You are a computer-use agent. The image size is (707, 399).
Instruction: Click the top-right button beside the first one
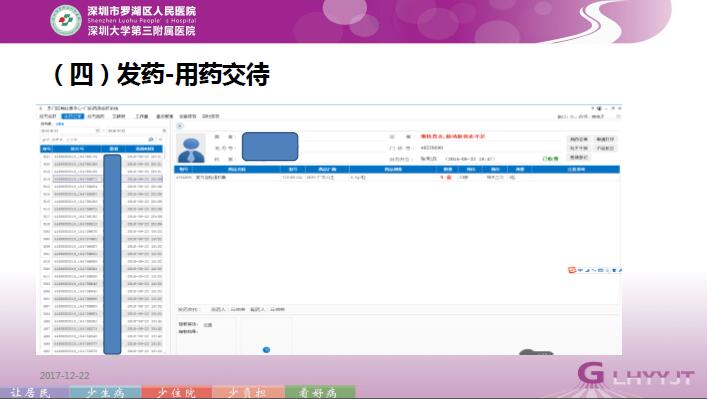pyautogui.click(x=605, y=139)
